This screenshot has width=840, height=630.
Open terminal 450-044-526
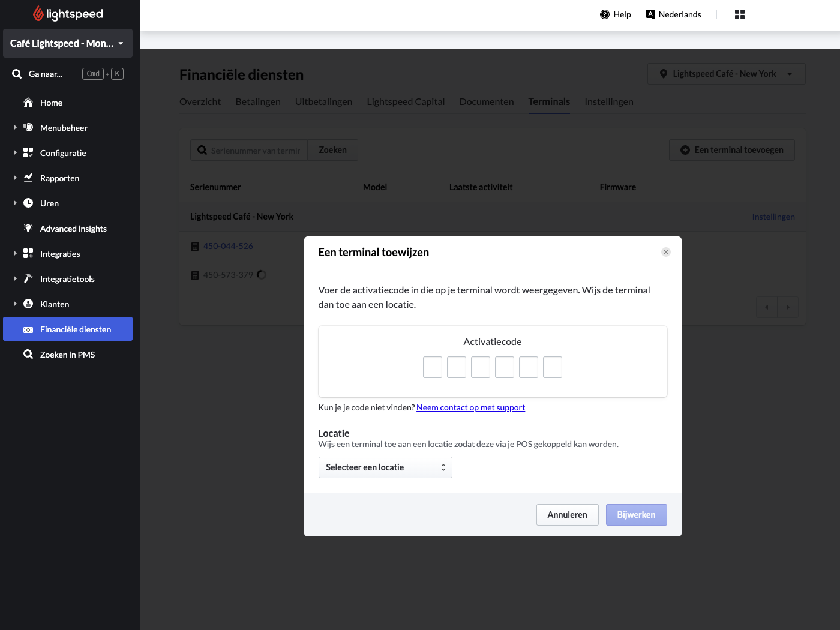(228, 246)
